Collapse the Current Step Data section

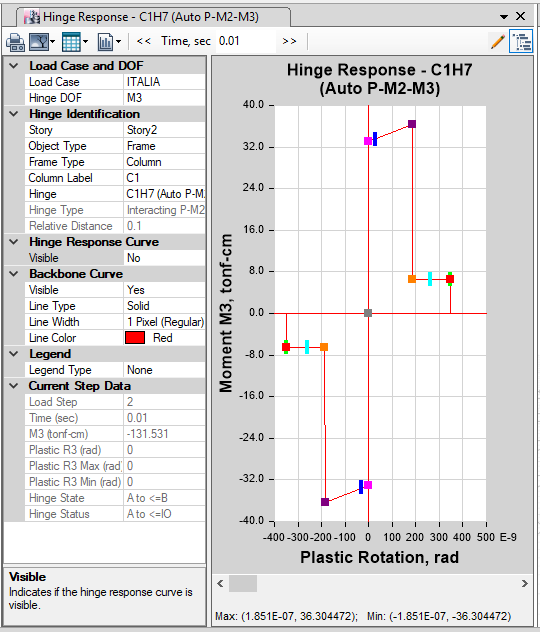tap(14, 386)
